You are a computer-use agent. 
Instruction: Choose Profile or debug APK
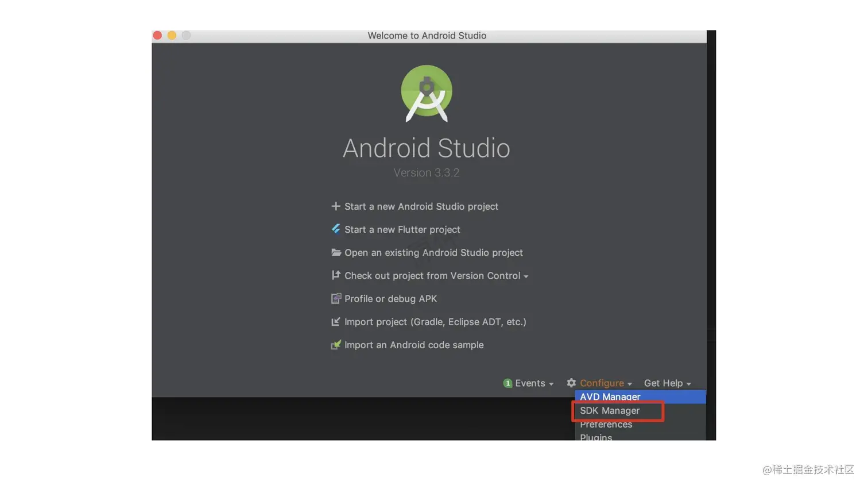point(390,299)
